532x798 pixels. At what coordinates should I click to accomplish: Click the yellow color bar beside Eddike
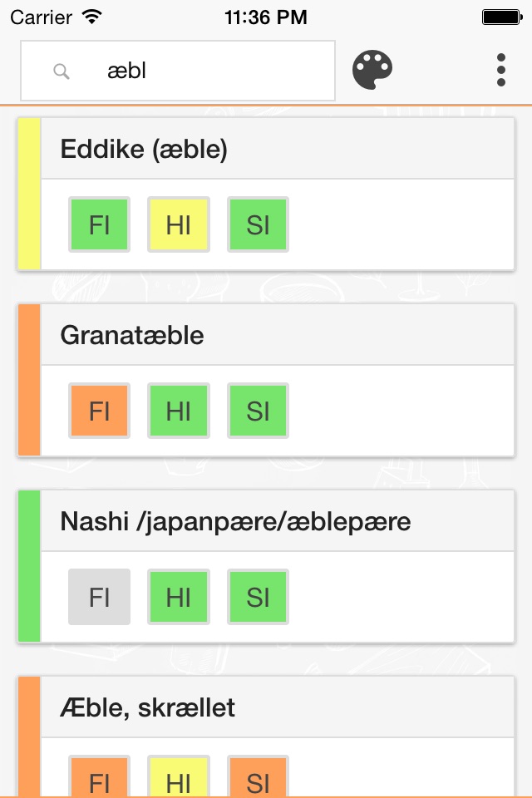point(29,194)
